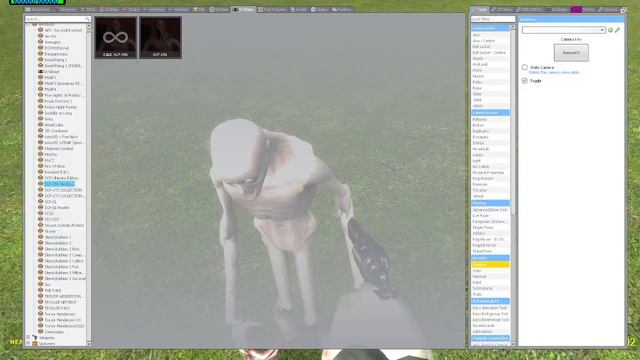The height and width of the screenshot is (360, 640).
Task: Expand the Weapons tree node
Action: click(28, 338)
